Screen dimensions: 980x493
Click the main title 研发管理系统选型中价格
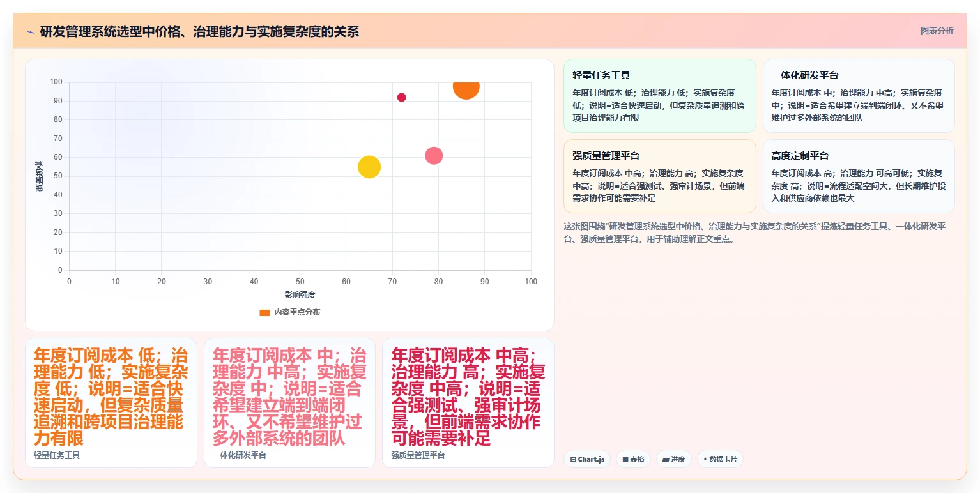(199, 31)
